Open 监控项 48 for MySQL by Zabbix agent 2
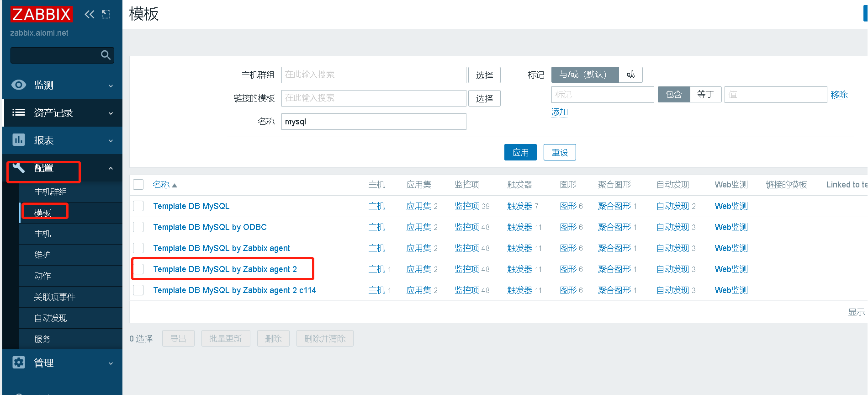868x395 pixels. tap(467, 269)
